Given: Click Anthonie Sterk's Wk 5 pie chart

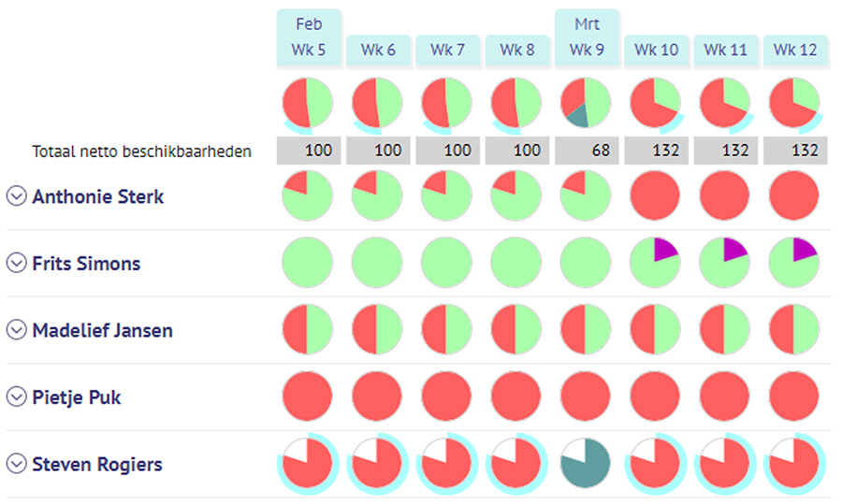Looking at the screenshot, I should coord(307,196).
